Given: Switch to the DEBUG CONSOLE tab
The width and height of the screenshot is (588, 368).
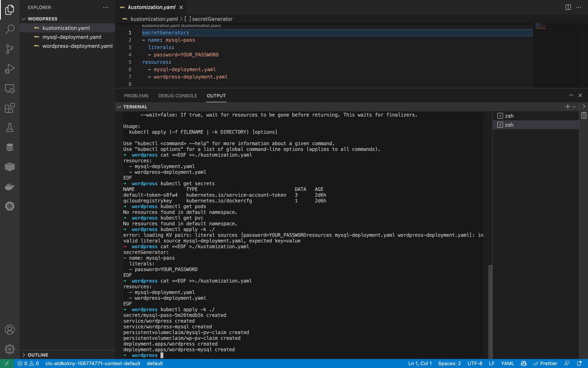Looking at the screenshot, I should (x=178, y=96).
